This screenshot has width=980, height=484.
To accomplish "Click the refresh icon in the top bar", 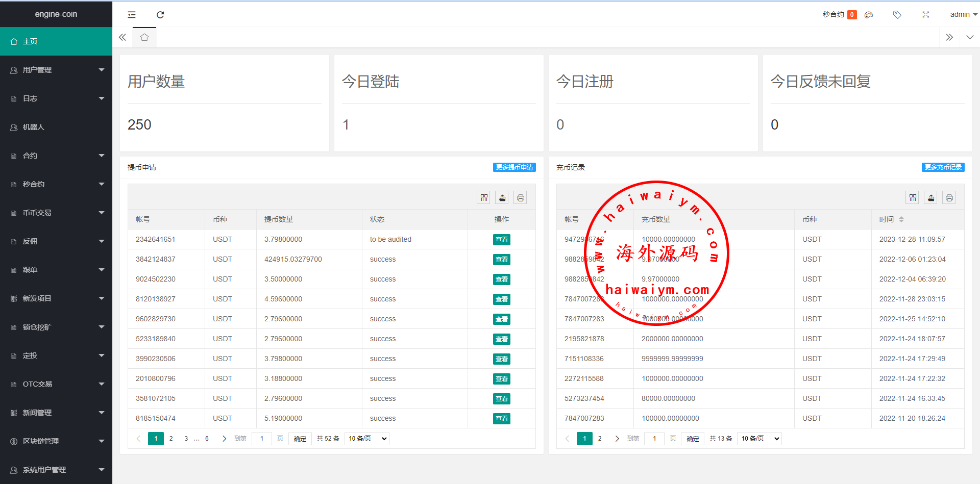I will point(160,15).
